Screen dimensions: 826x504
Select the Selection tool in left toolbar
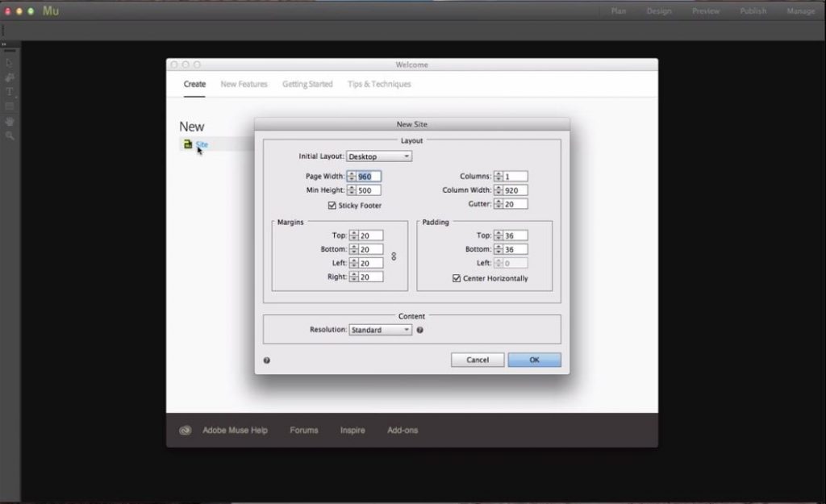point(10,63)
